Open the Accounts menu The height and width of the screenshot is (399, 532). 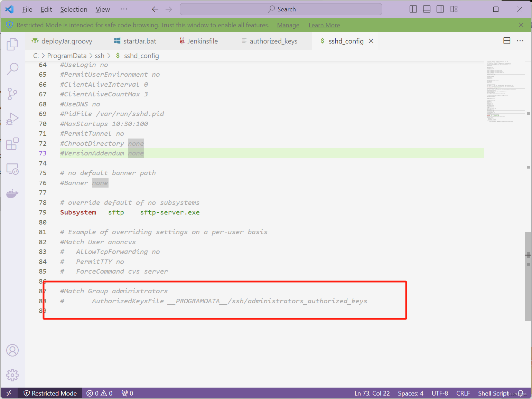coord(12,350)
